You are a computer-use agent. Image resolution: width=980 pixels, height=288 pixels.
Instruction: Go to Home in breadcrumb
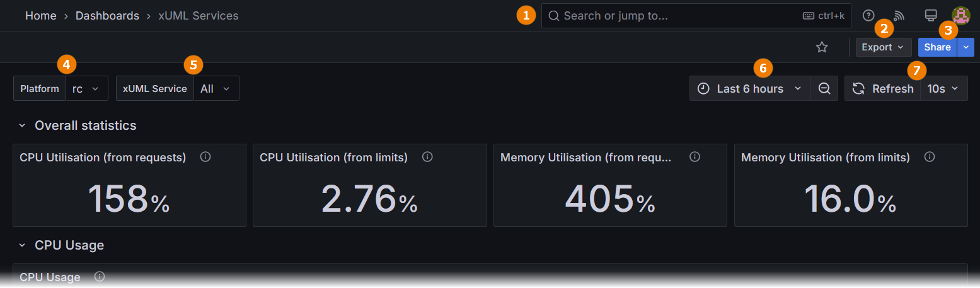click(41, 16)
